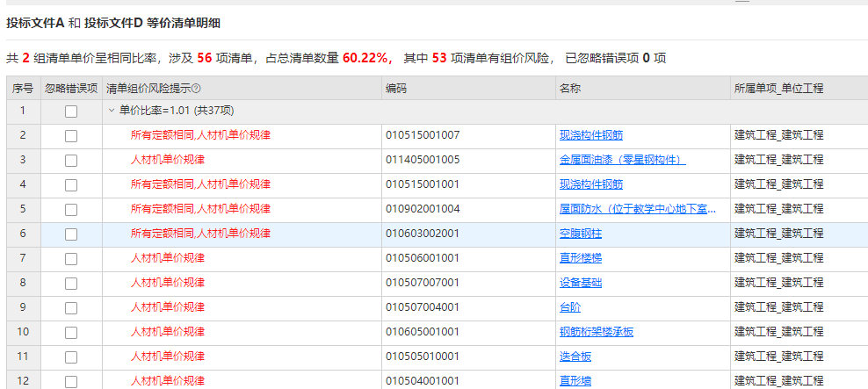Open the 钢筋桁架楼承板 link
Image resolution: width=868 pixels, height=389 pixels.
tap(597, 332)
